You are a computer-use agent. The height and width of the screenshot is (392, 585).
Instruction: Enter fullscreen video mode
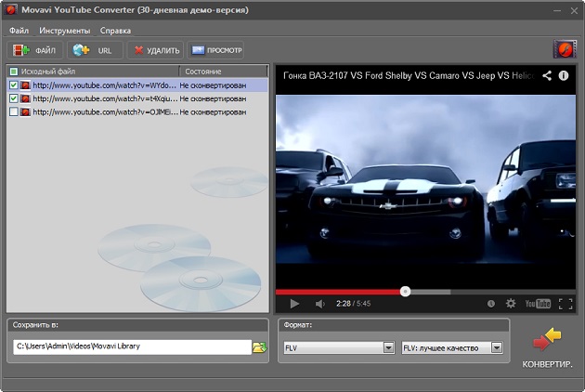tap(565, 304)
